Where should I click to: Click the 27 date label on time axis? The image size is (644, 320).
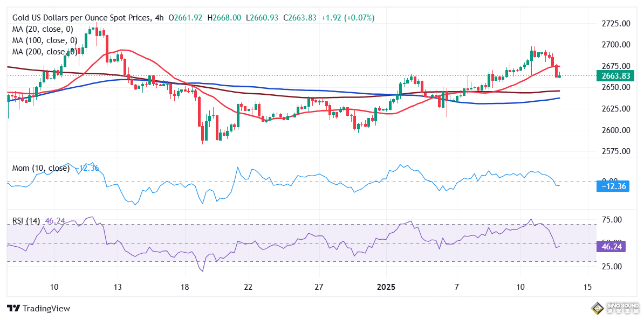pyautogui.click(x=319, y=287)
